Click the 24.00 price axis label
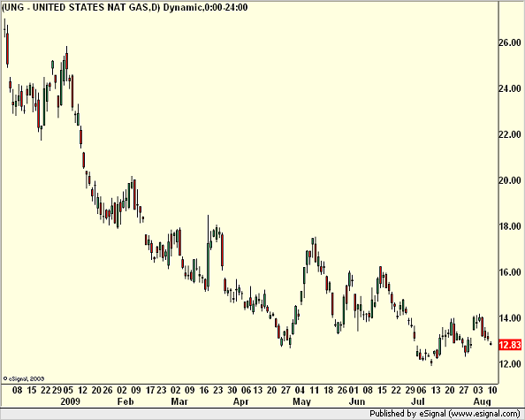 click(510, 88)
